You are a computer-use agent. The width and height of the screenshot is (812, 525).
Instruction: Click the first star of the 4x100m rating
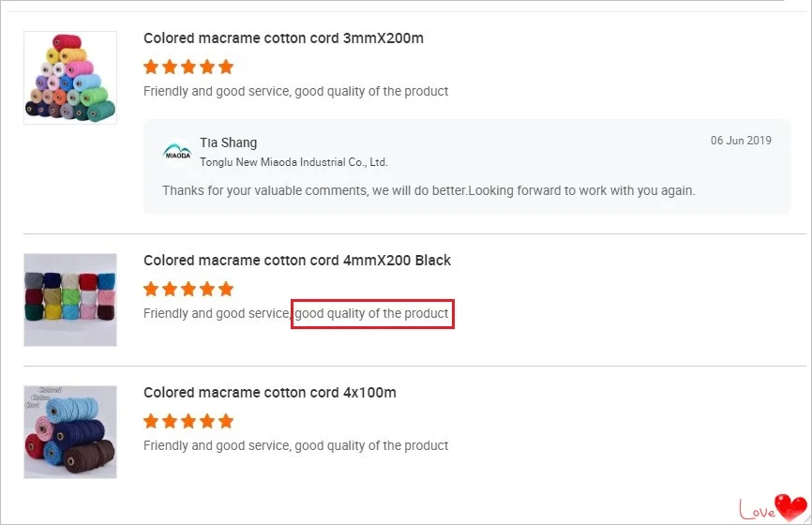[x=151, y=422]
